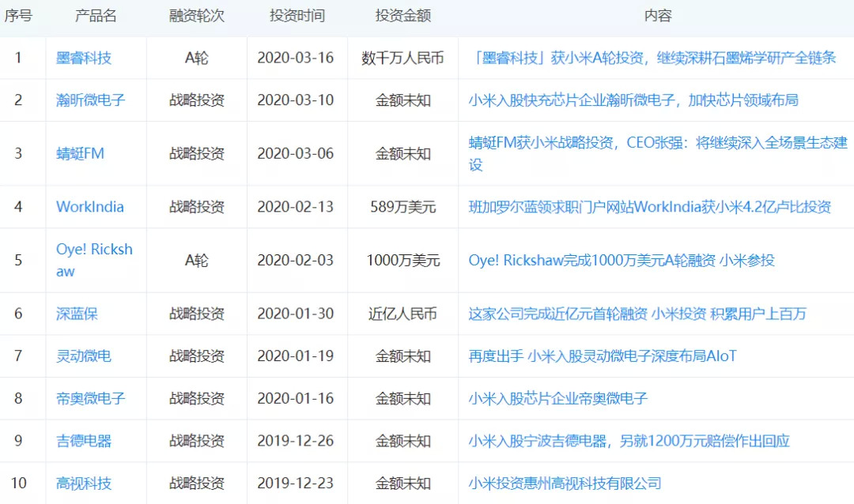
Task: Click the 序号 column header
Action: click(x=18, y=16)
